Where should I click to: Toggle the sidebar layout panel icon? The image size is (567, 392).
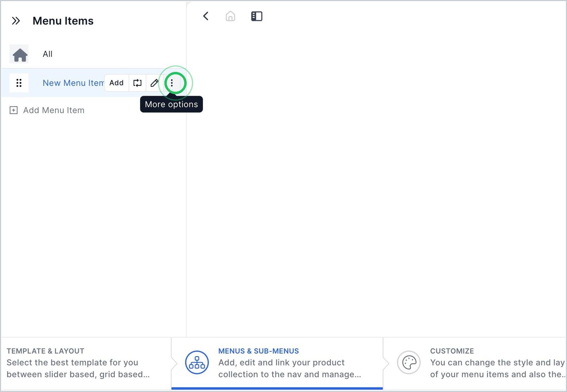257,16
